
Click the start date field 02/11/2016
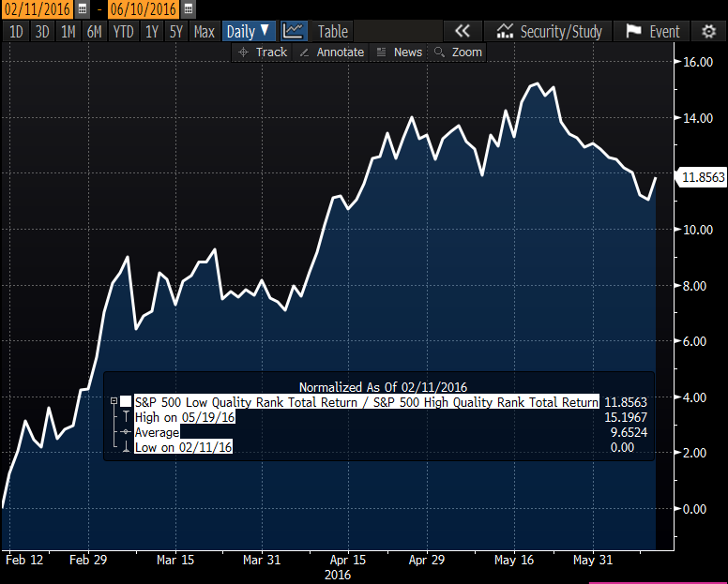point(37,8)
